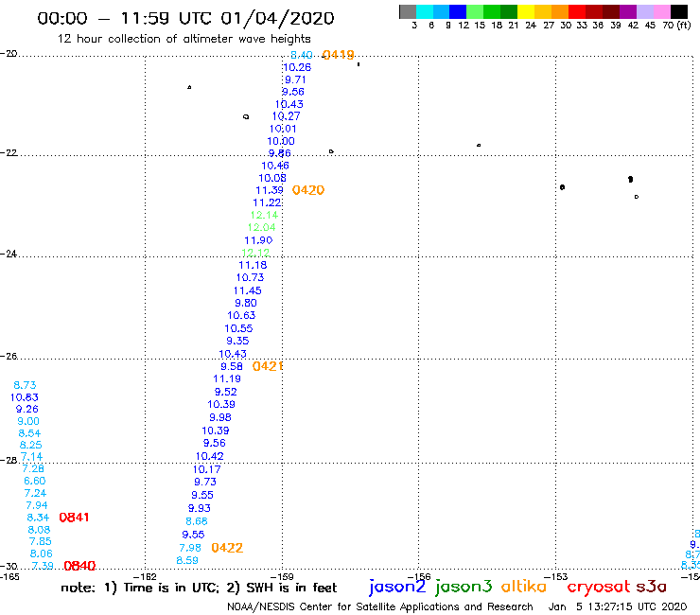Screen dimensions: 700x615
Task: Click the left-track value '7.39'
Action: point(43,566)
